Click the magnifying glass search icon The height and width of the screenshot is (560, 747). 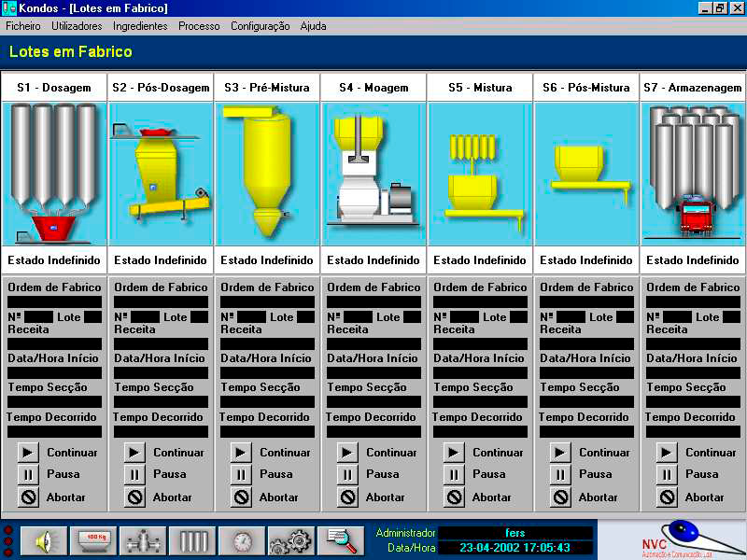(340, 540)
